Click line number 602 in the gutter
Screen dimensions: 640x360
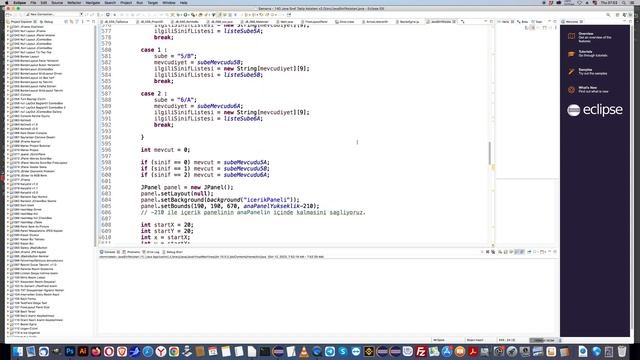point(106,187)
